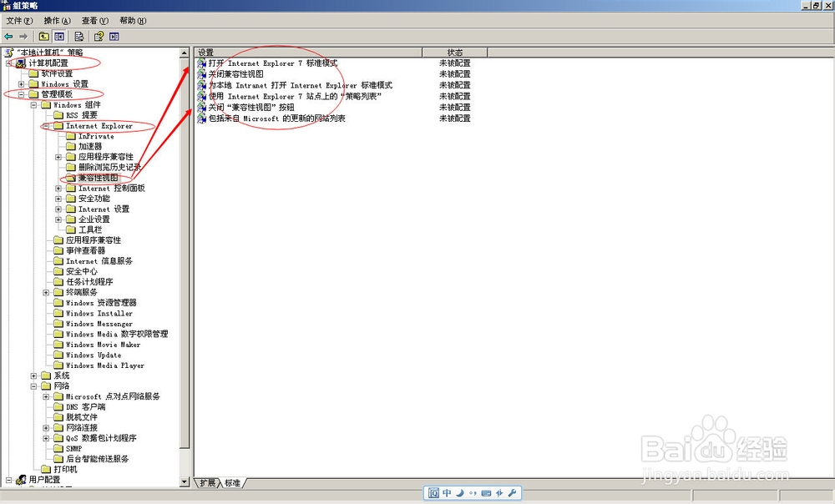Collapse the Internet Explorer node
The width and height of the screenshot is (835, 504).
point(46,126)
